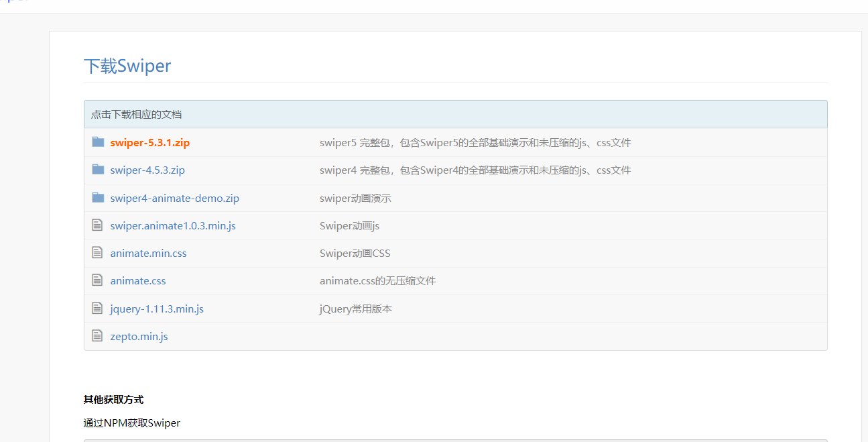
Task: Click the animate.css的无压缩文件 description
Action: point(378,281)
